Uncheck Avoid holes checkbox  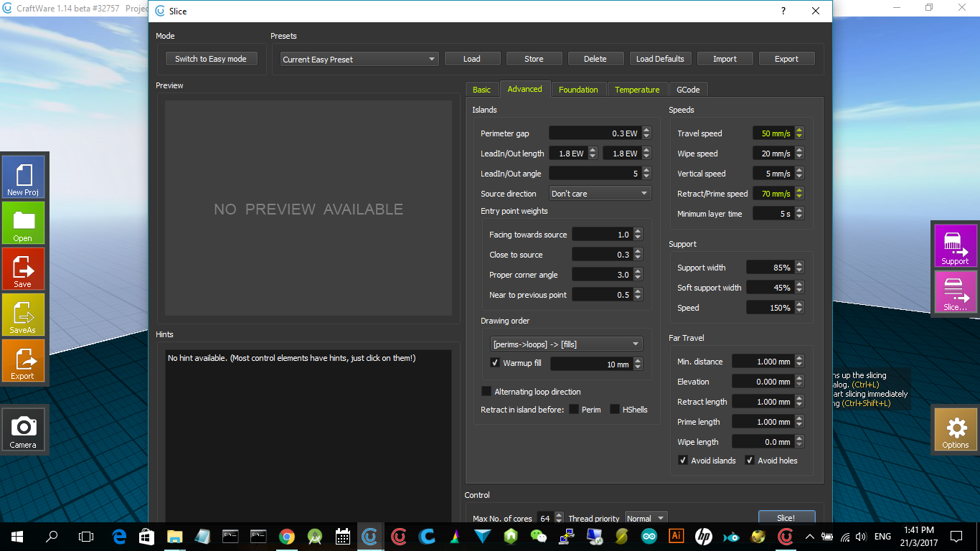click(x=750, y=461)
